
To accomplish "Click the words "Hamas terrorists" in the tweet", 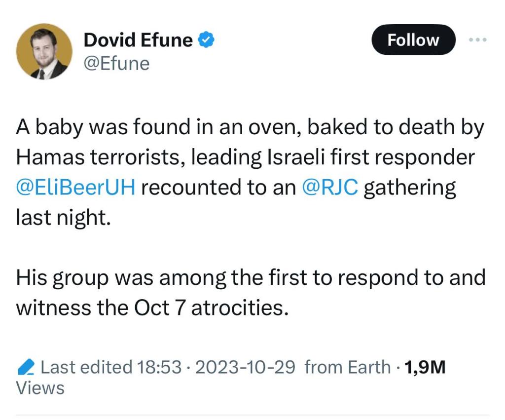I will [x=99, y=158].
